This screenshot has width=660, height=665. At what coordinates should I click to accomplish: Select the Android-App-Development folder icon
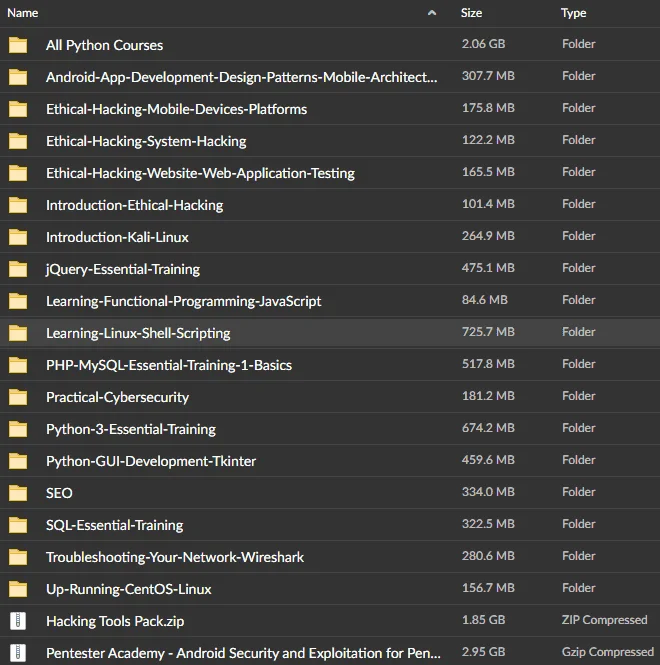click(18, 77)
